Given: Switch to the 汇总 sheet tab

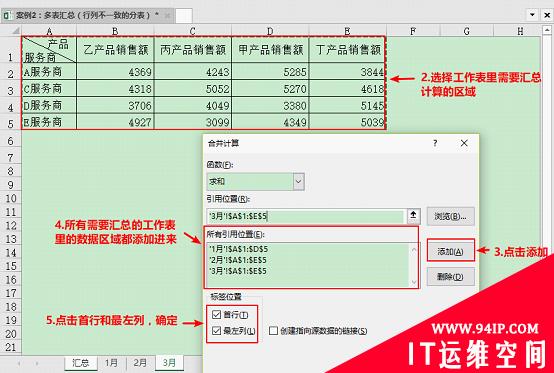Looking at the screenshot, I should point(81,363).
